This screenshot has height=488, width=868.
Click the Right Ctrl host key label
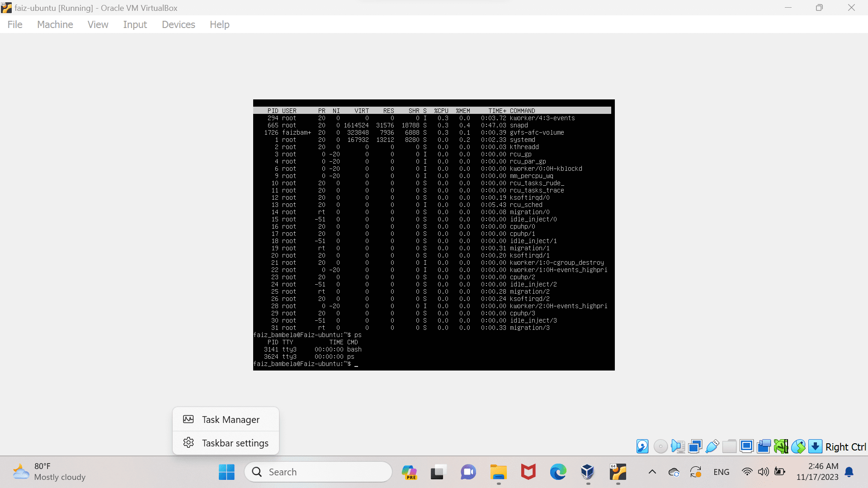845,447
